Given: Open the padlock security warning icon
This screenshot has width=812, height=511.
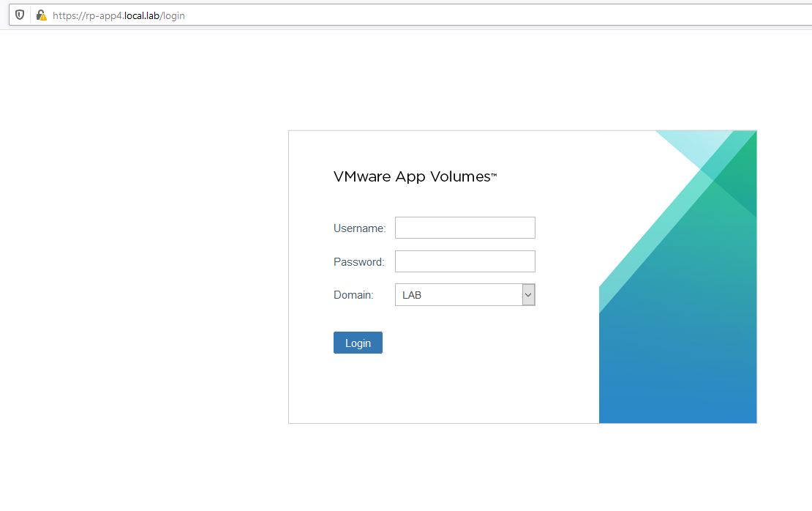Looking at the screenshot, I should click(42, 15).
